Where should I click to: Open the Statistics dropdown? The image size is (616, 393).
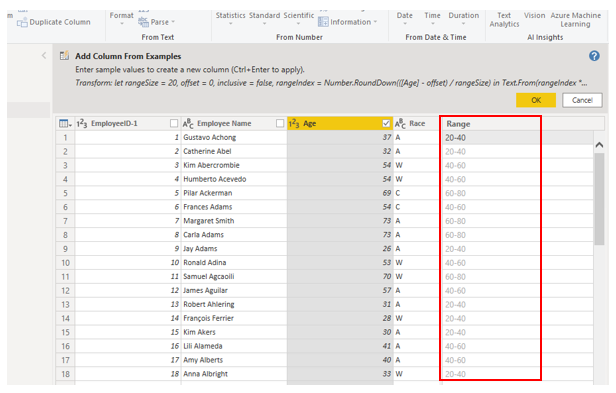230,18
